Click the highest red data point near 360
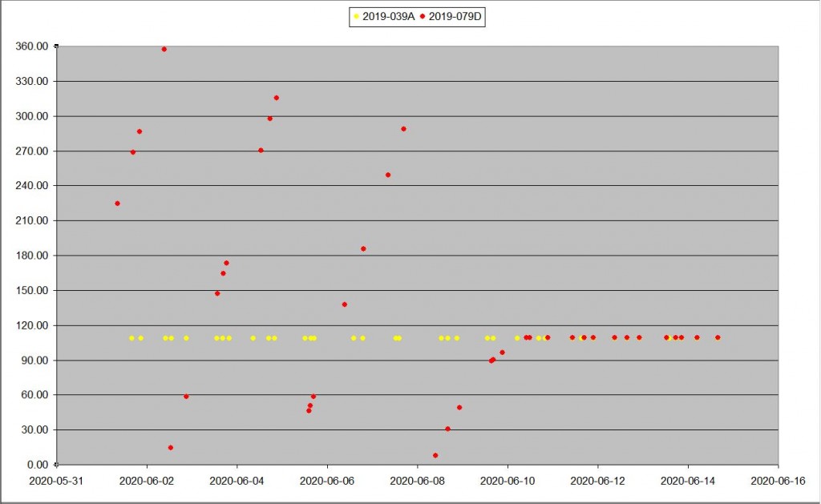821x504 pixels. (164, 49)
